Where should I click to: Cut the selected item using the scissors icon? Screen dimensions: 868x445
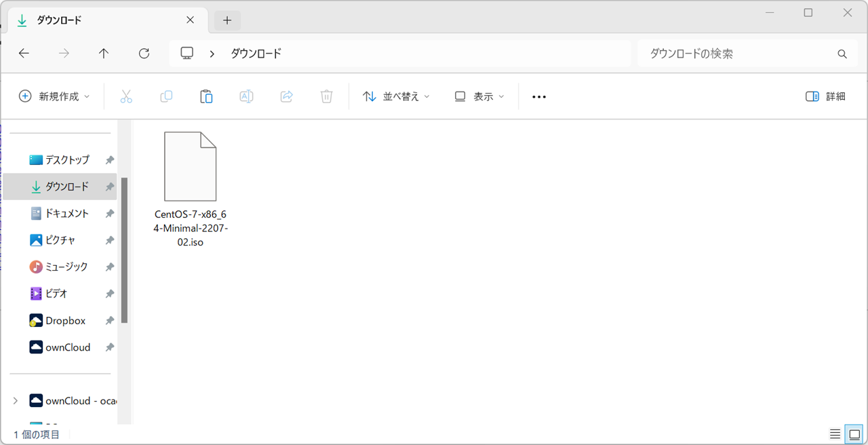(126, 96)
